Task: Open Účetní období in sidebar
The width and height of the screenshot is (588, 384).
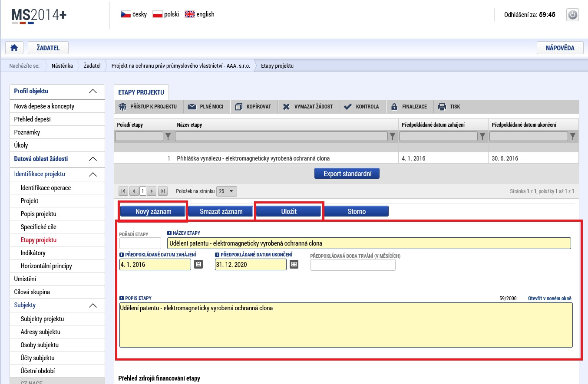Action: pos(57,371)
